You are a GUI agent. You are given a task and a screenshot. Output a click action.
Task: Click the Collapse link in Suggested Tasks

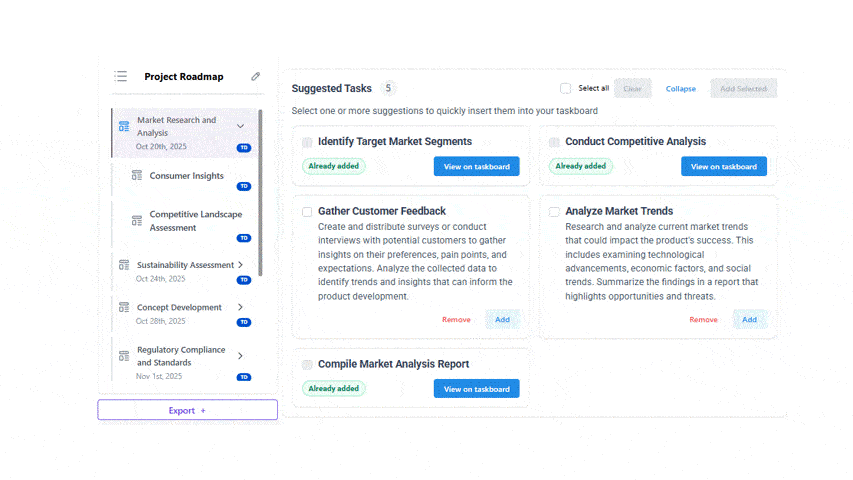pos(681,89)
